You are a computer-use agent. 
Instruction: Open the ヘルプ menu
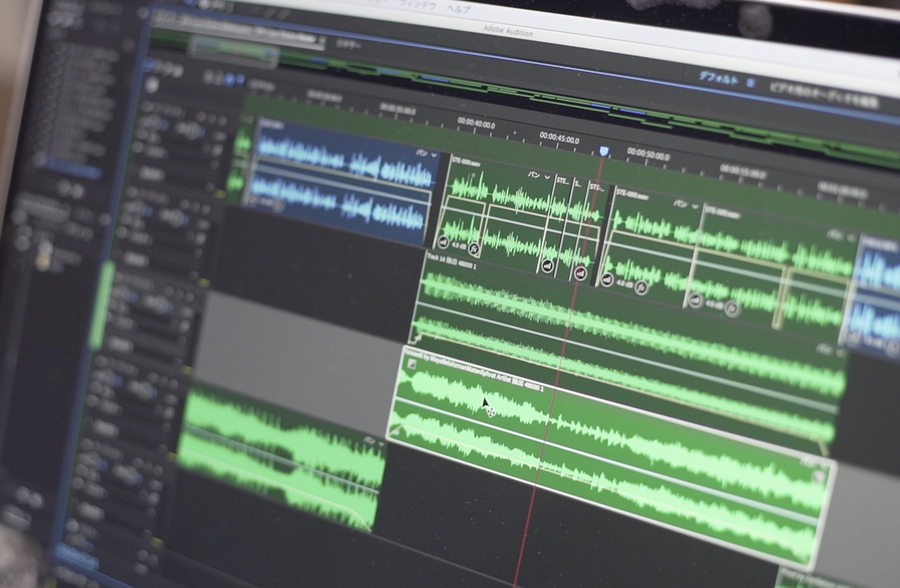pyautogui.click(x=459, y=9)
